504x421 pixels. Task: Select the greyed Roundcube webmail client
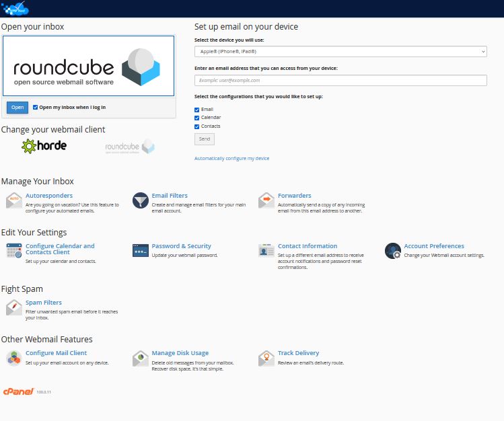point(130,147)
